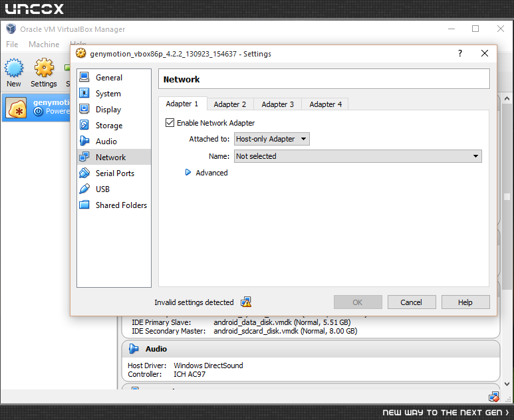Switch to Adapter 1 tab
Viewport: 514px width, 420px height.
(x=182, y=104)
